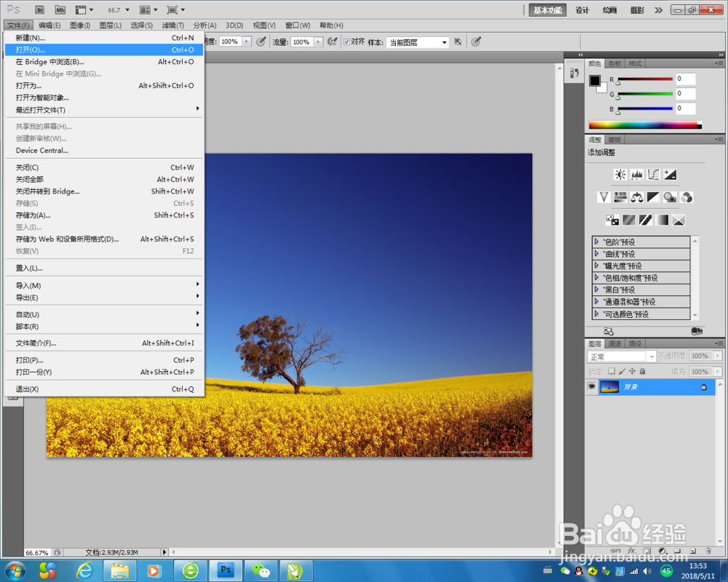Toggle lock position (move icon)
The width and height of the screenshot is (728, 582).
633,371
